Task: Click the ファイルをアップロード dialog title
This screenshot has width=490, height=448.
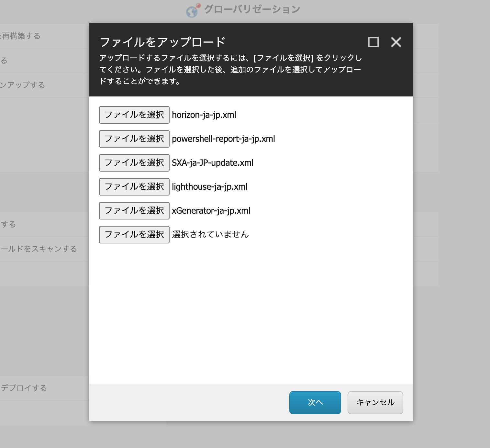Action: (162, 42)
